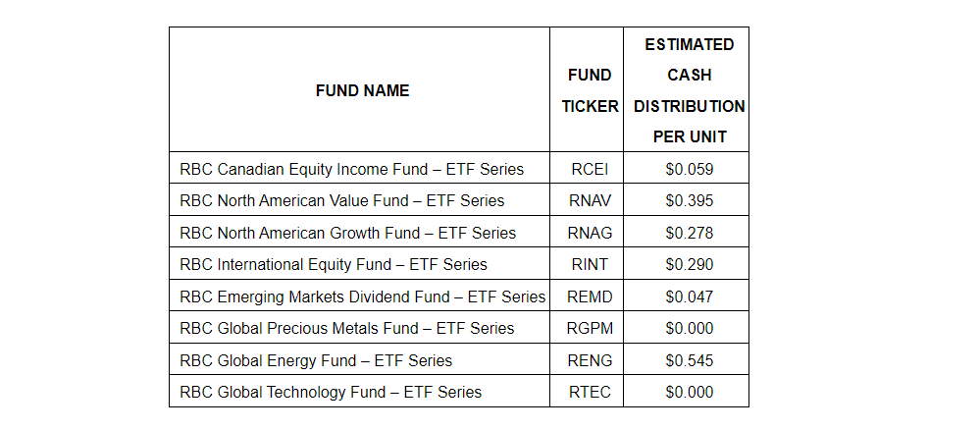This screenshot has height=431, width=980.
Task: Select the RNAV ticker cell
Action: tap(590, 200)
